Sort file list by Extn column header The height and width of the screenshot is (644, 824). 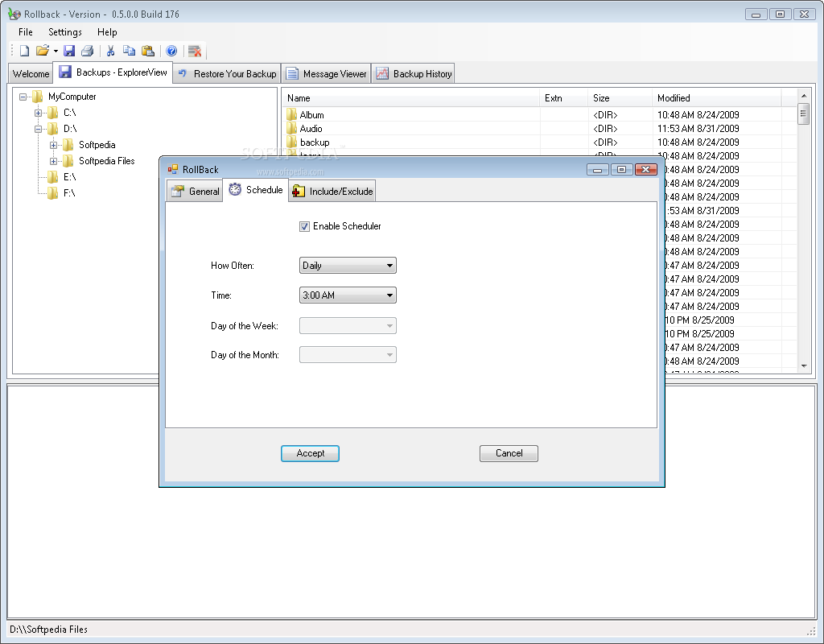[x=563, y=97]
